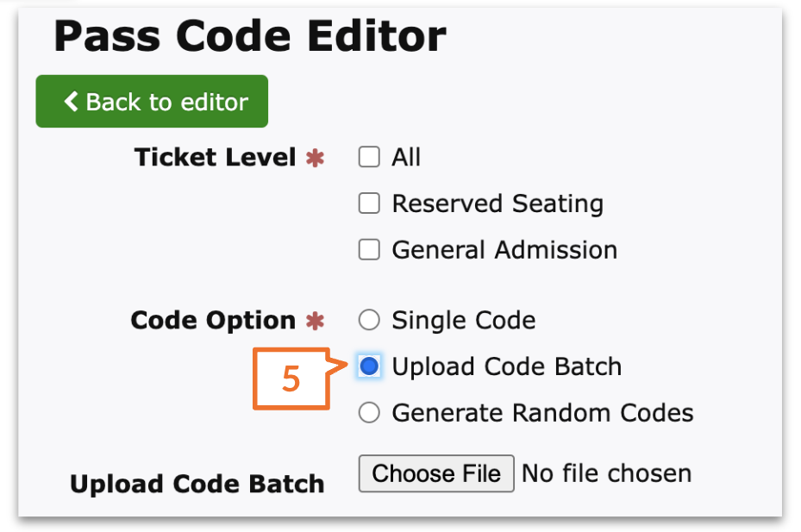Click the orange callout marker labeled 5

click(x=292, y=378)
